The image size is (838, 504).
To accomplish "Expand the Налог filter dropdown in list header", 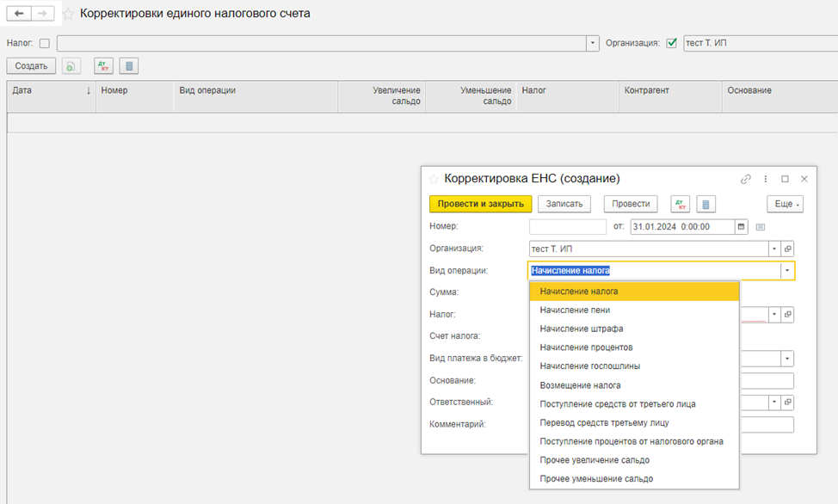I will 593,43.
